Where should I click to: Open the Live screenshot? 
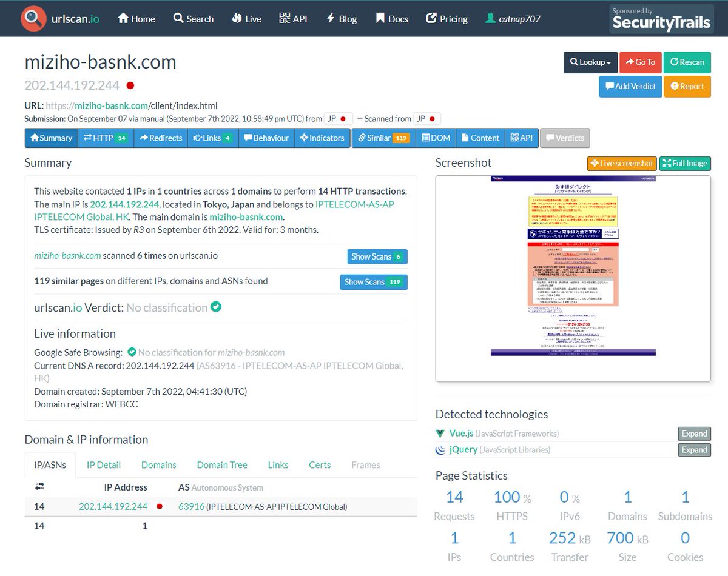(621, 163)
